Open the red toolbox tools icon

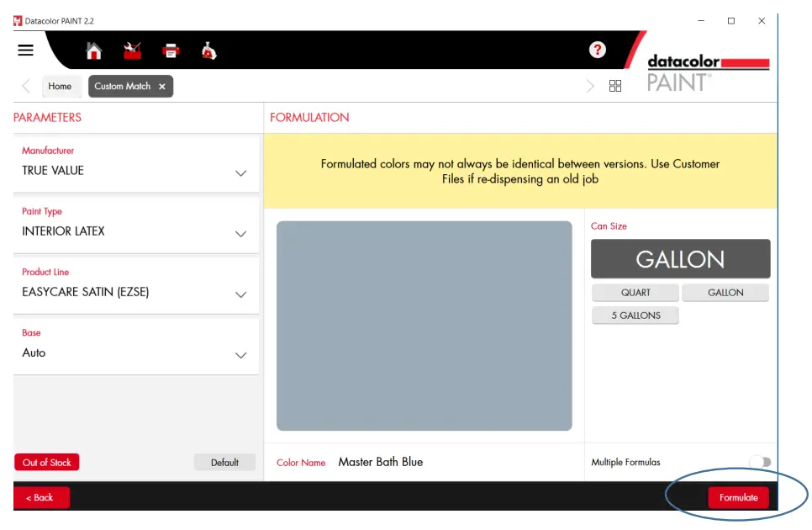coord(133,50)
